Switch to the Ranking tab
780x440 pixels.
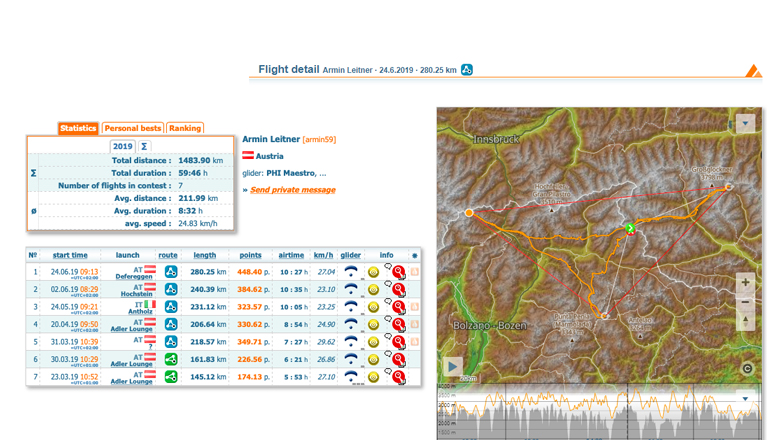pos(185,128)
